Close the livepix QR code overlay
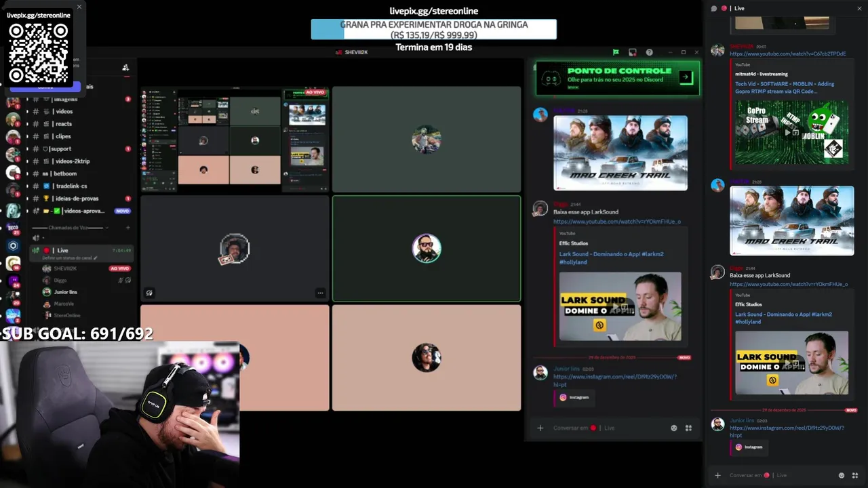Viewport: 868px width, 488px height. [x=79, y=7]
